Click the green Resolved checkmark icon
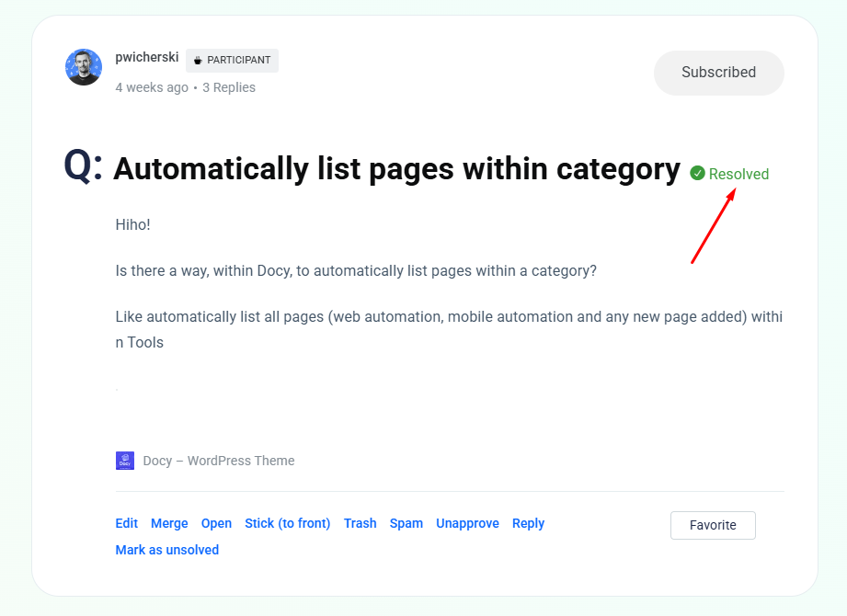 click(697, 173)
